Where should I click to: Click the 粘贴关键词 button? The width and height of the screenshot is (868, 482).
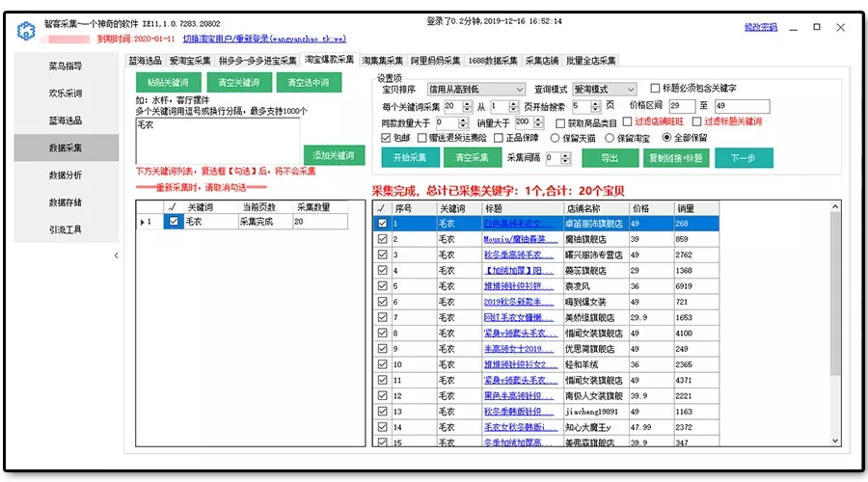[x=168, y=83]
